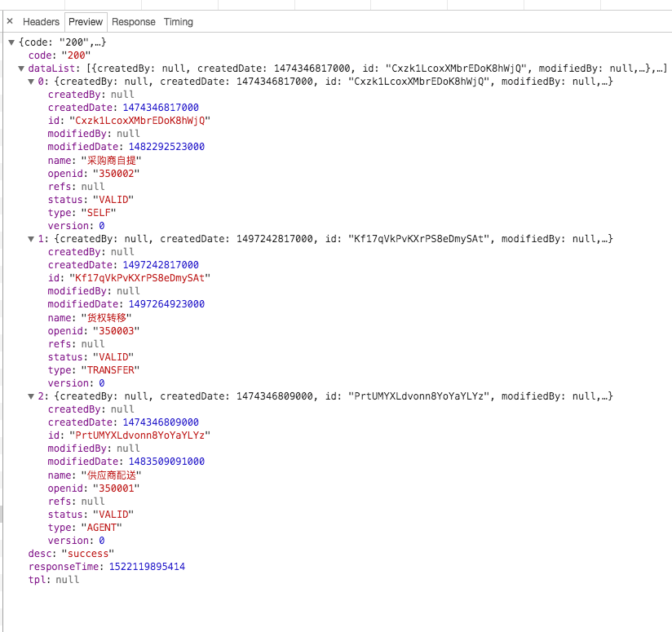Close the request details panel

[10, 21]
